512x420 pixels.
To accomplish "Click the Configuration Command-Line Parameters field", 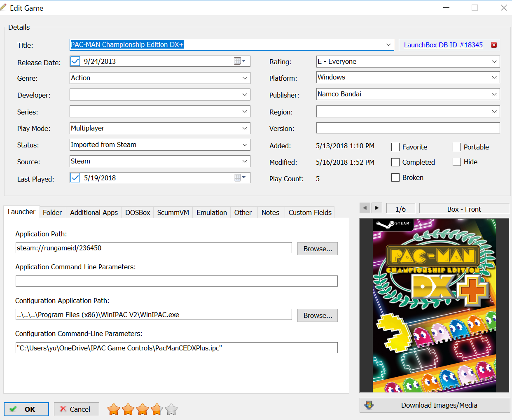I will 177,348.
